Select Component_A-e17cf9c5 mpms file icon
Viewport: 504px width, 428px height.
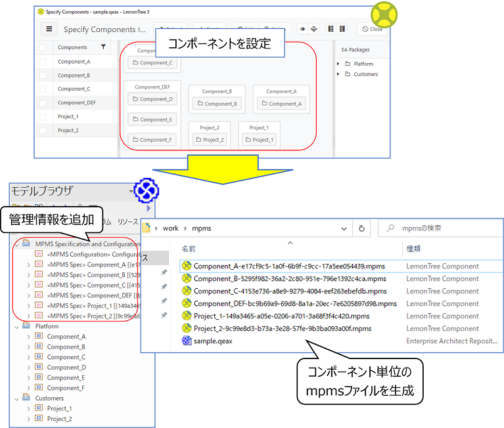187,266
